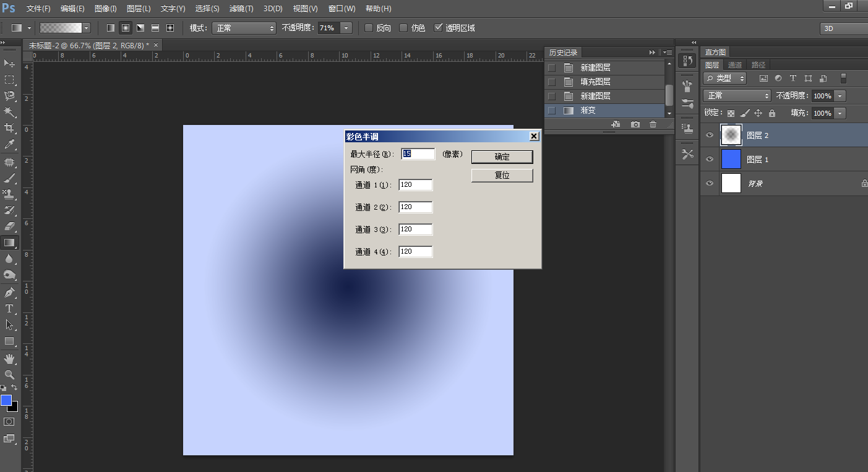The image size is (868, 472).
Task: Click the 最大半径 input field
Action: (x=418, y=153)
